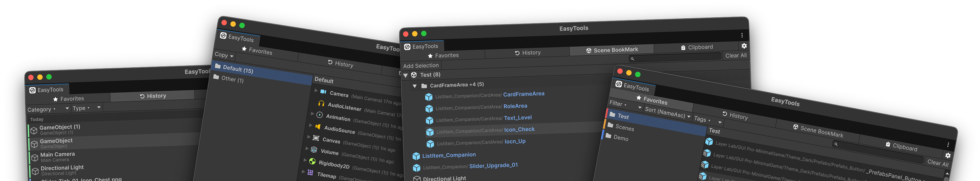
Task: Click the Main Camera cube icon in History
Action: pyautogui.click(x=35, y=157)
